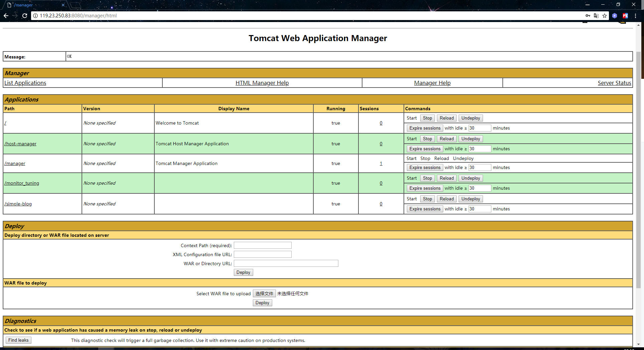
Task: Stop the /host-manager application
Action: tap(428, 139)
